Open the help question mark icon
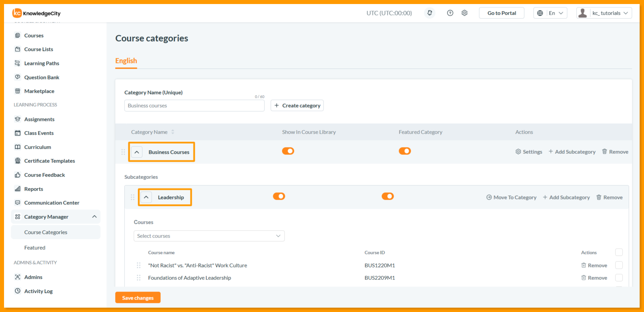The image size is (644, 312). 450,13
